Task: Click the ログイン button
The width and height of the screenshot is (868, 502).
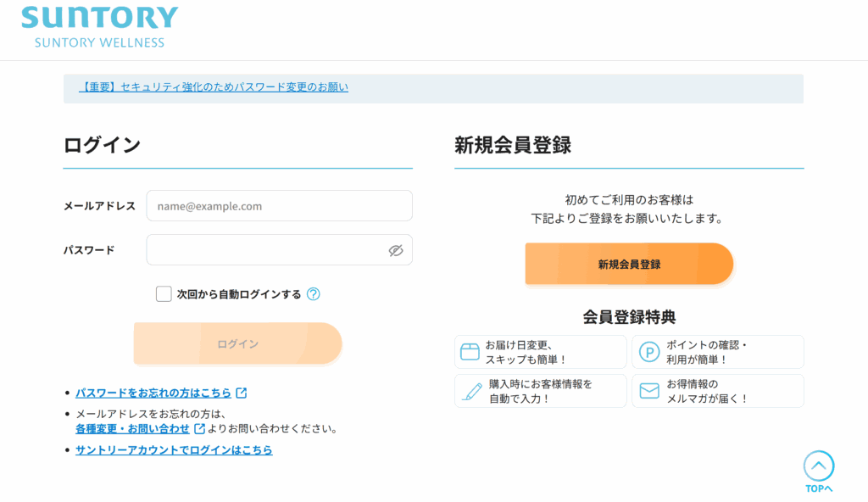Action: (x=237, y=343)
